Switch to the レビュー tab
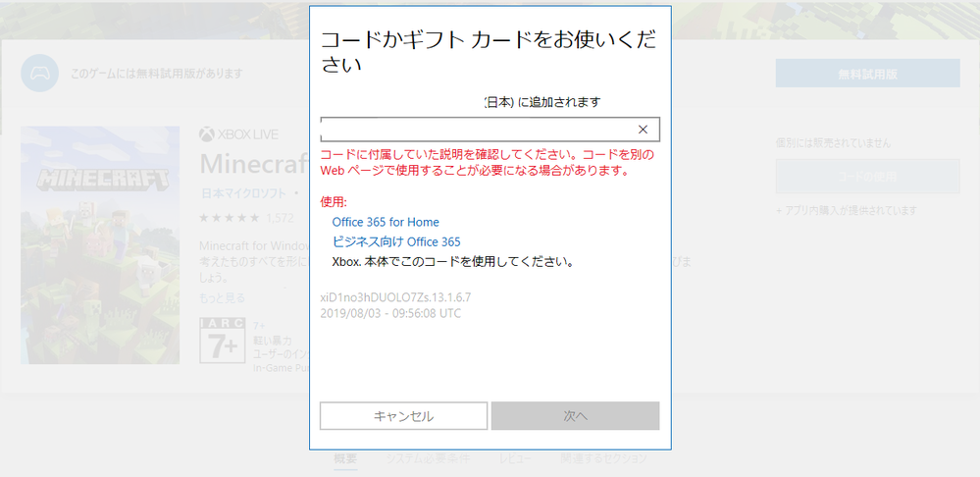 [516, 459]
